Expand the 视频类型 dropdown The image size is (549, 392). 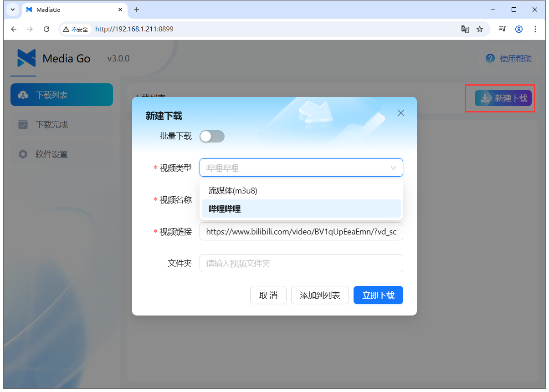[x=393, y=168]
